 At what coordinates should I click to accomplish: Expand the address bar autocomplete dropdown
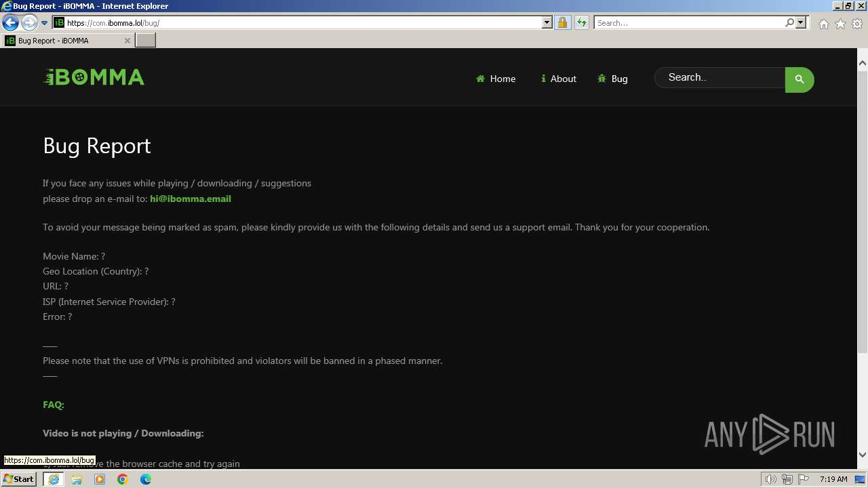(x=547, y=22)
